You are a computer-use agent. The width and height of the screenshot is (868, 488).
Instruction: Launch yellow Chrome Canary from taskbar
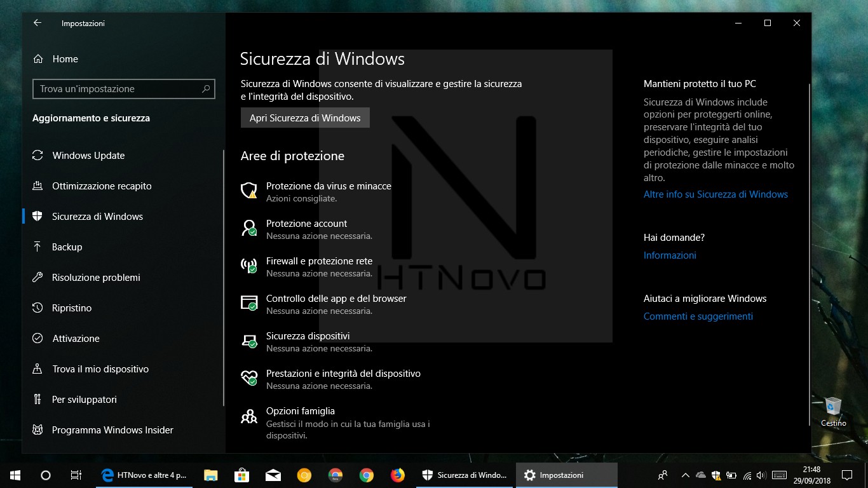(x=304, y=475)
